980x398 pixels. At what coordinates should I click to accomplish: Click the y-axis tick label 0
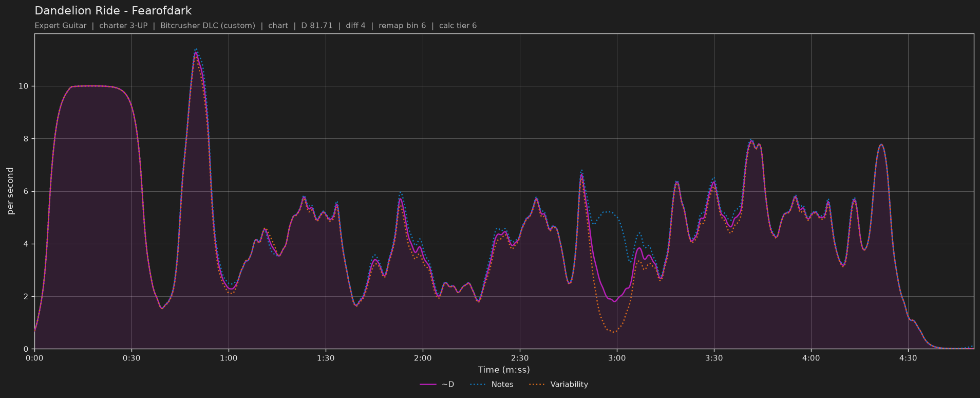[x=26, y=349]
